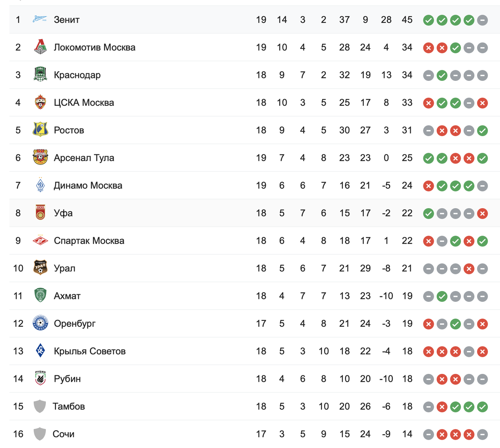This screenshot has width=500, height=448.
Task: Click the Ural club crest
Action: tap(40, 268)
